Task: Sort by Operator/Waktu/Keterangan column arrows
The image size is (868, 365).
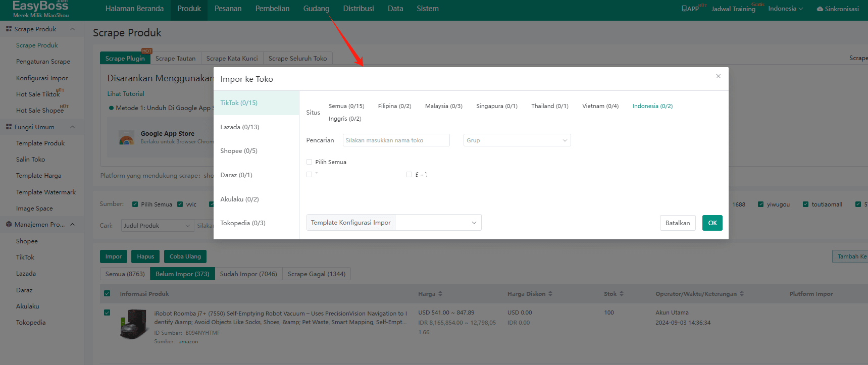Action: pyautogui.click(x=742, y=294)
